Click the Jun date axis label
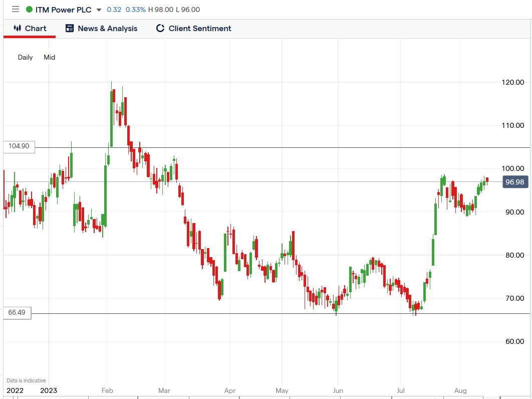This screenshot has height=399, width=532. point(338,390)
